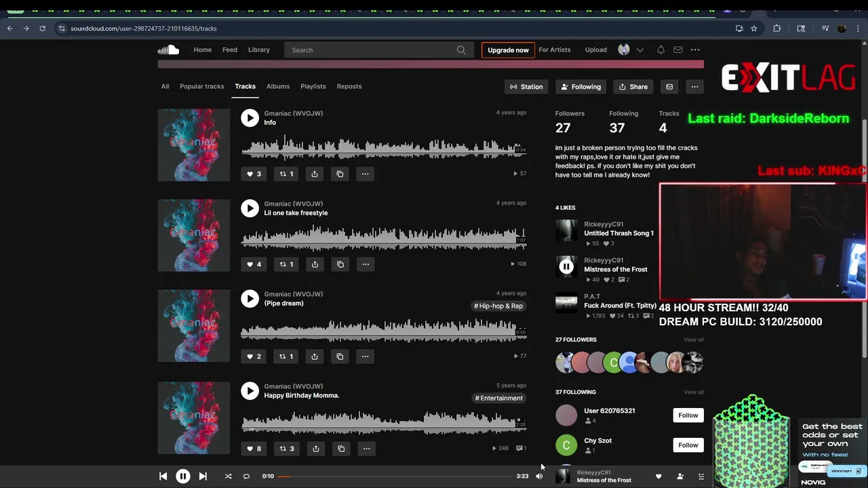Toggle shuffle in the player
Image resolution: width=868 pixels, height=488 pixels.
pos(228,476)
